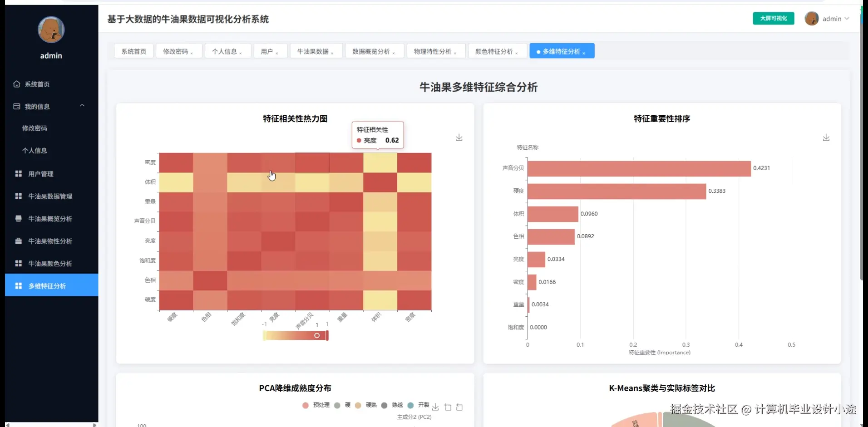This screenshot has height=427, width=868.
Task: Open 牛油果概览分析 label in sidebar
Action: (x=50, y=219)
